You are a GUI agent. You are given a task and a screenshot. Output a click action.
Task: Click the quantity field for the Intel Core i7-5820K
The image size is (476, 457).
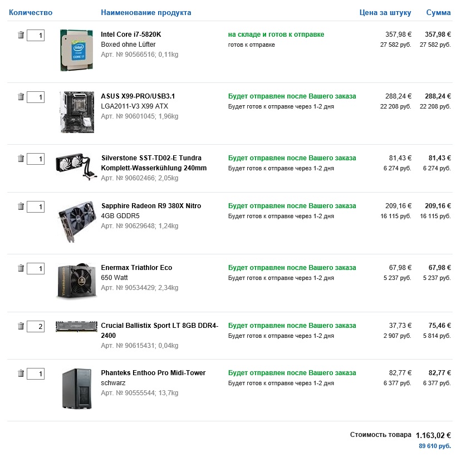(x=36, y=36)
